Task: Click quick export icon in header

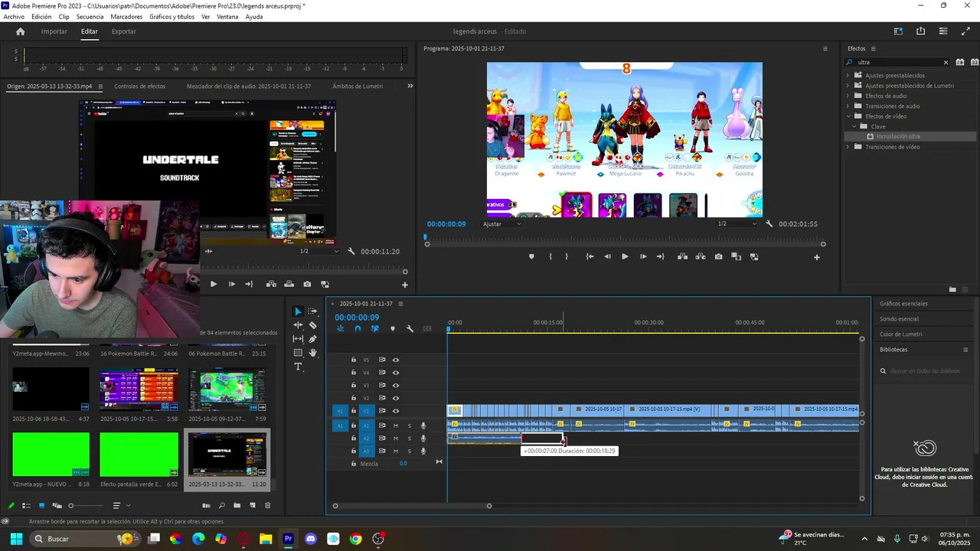Action: pyautogui.click(x=920, y=31)
